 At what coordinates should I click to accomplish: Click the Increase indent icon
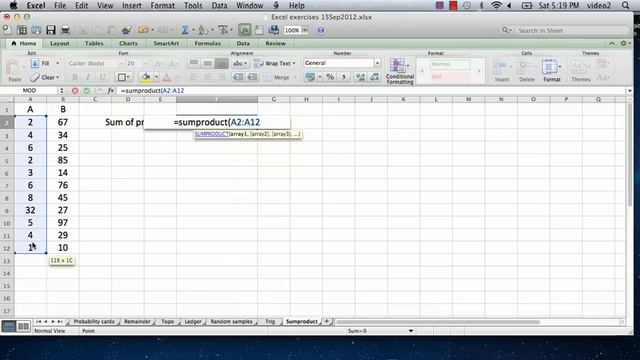(252, 77)
